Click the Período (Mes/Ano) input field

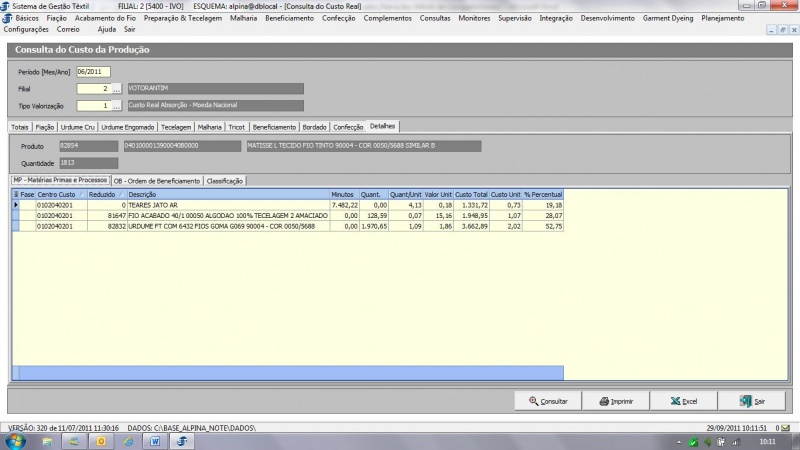pos(93,71)
